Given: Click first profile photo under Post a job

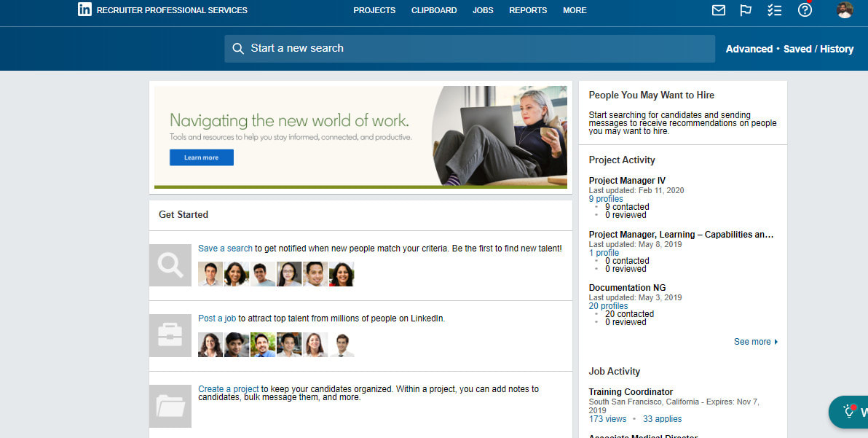Looking at the screenshot, I should coord(210,345).
